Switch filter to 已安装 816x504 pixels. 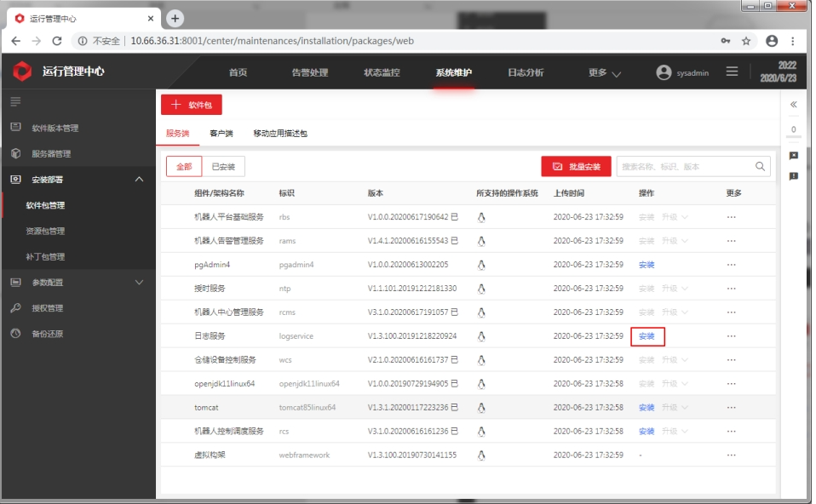[x=223, y=167]
